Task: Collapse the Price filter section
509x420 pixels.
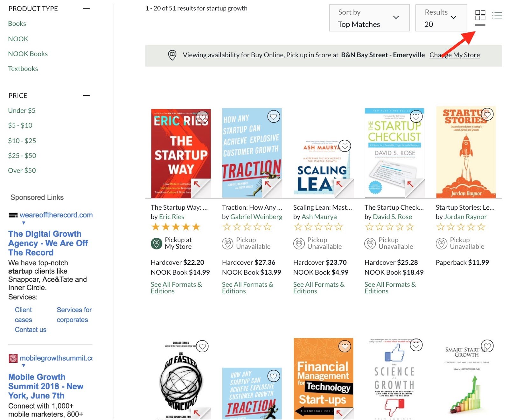Action: pyautogui.click(x=86, y=95)
